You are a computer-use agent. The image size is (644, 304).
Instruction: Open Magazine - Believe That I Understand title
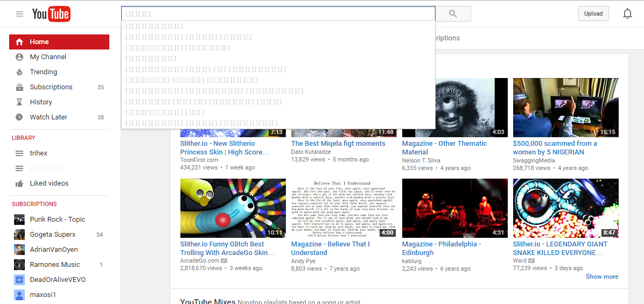click(x=331, y=248)
